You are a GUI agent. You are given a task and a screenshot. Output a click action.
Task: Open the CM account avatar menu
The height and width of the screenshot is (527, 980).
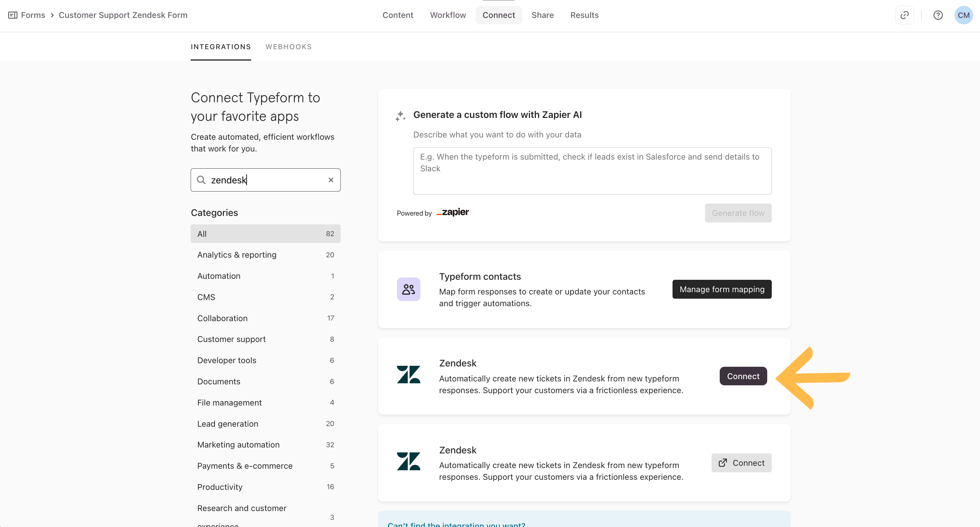click(963, 15)
